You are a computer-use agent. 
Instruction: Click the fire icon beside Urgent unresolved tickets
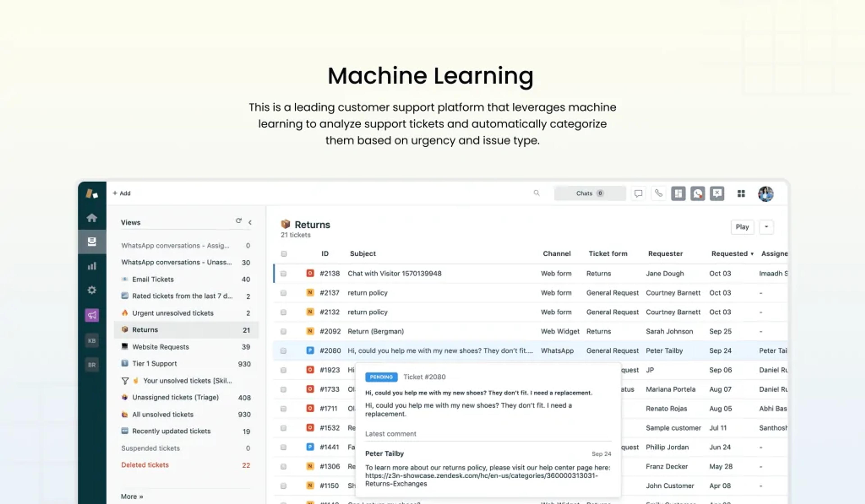125,313
